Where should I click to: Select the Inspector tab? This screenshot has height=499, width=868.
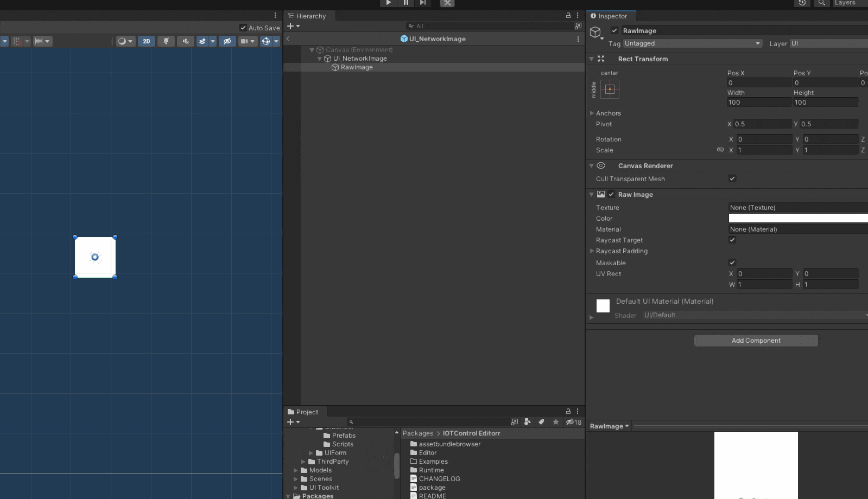tap(609, 16)
